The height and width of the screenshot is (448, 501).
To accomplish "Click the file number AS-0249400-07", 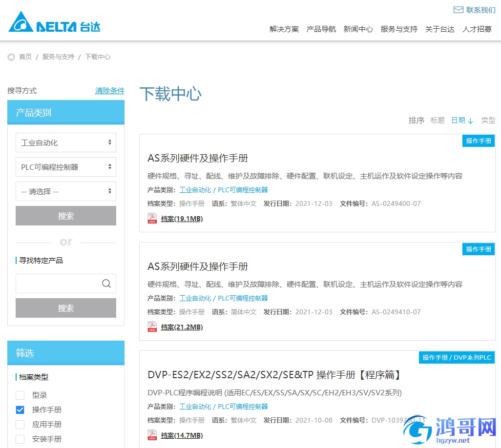I will point(396,204).
